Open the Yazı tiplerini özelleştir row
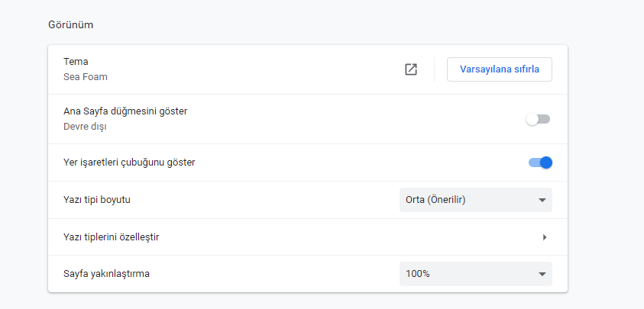 point(306,237)
